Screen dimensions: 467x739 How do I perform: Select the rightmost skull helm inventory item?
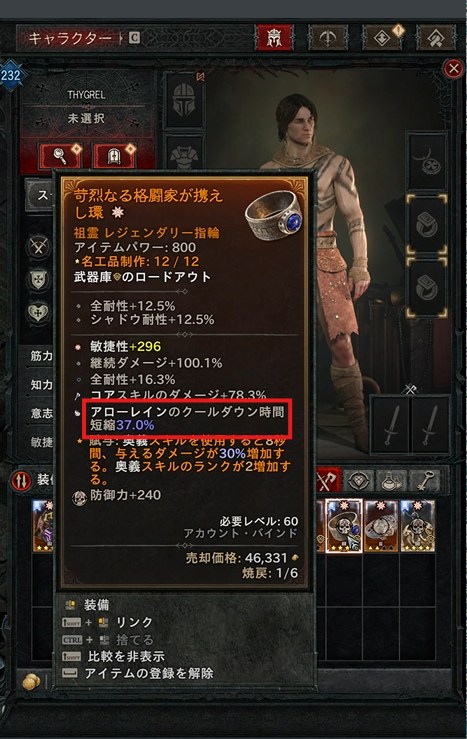[x=418, y=526]
